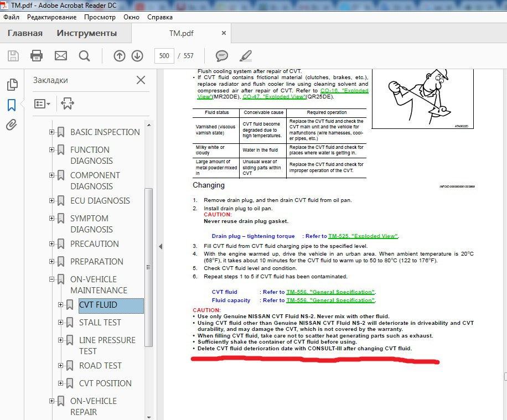Go to previous page arrow button
507x420 pixels.
coord(119,56)
